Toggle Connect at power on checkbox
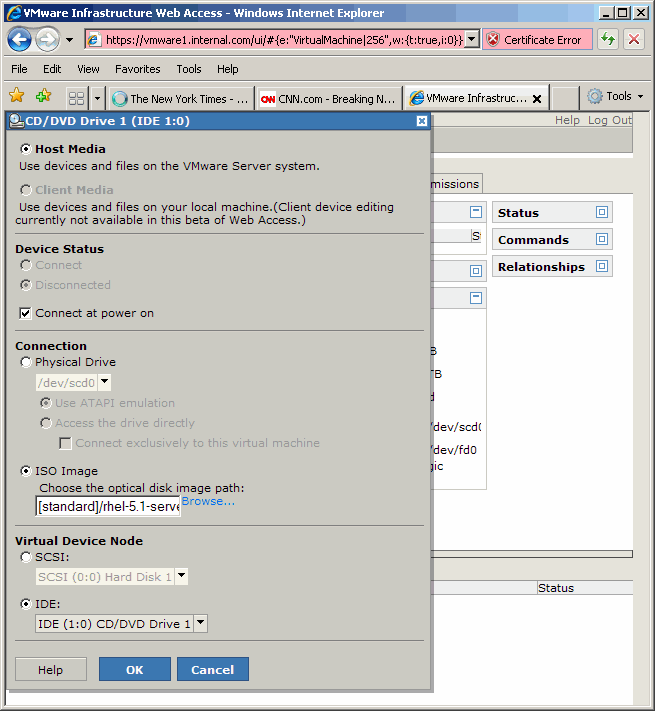 coord(25,313)
